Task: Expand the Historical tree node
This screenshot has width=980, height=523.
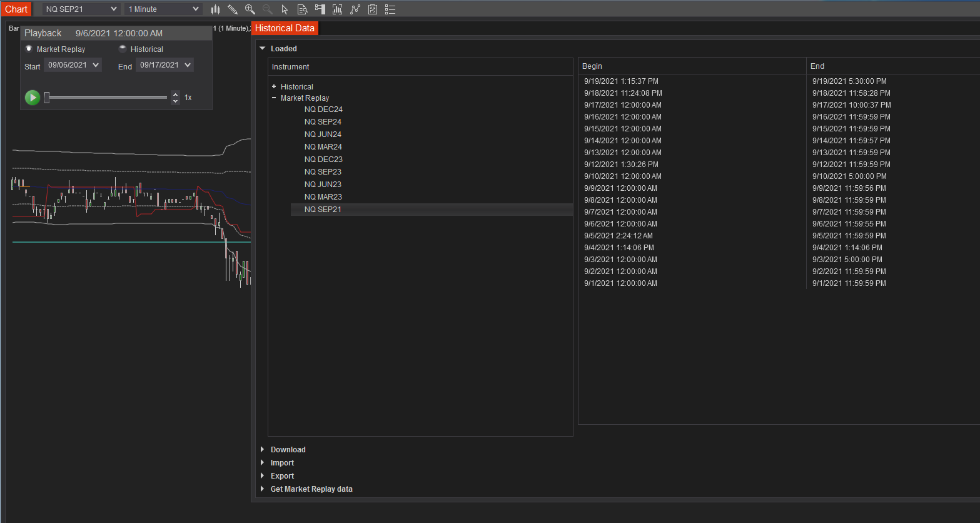Action: [x=274, y=87]
